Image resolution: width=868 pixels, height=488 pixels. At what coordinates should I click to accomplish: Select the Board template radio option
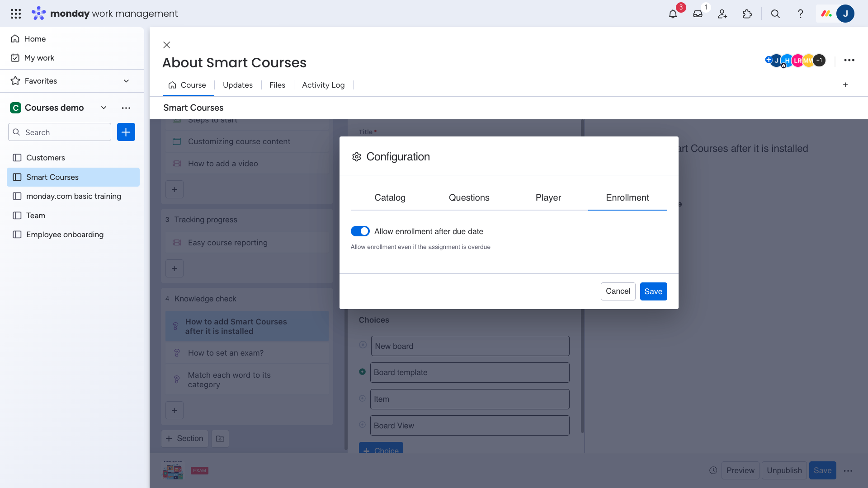[x=363, y=371]
